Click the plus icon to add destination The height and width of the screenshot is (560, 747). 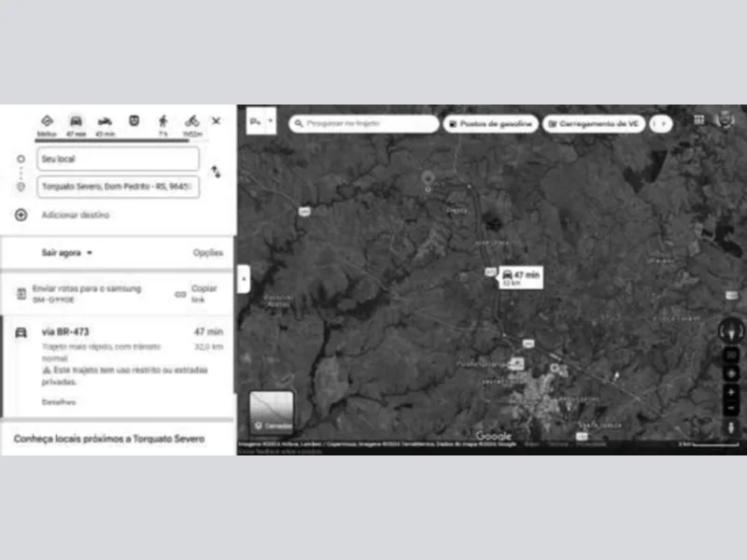click(x=21, y=215)
